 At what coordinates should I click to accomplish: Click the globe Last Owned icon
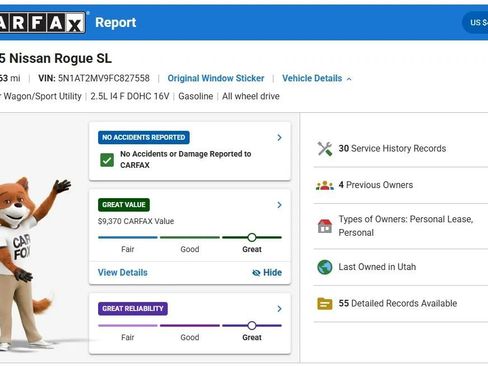[x=325, y=267]
